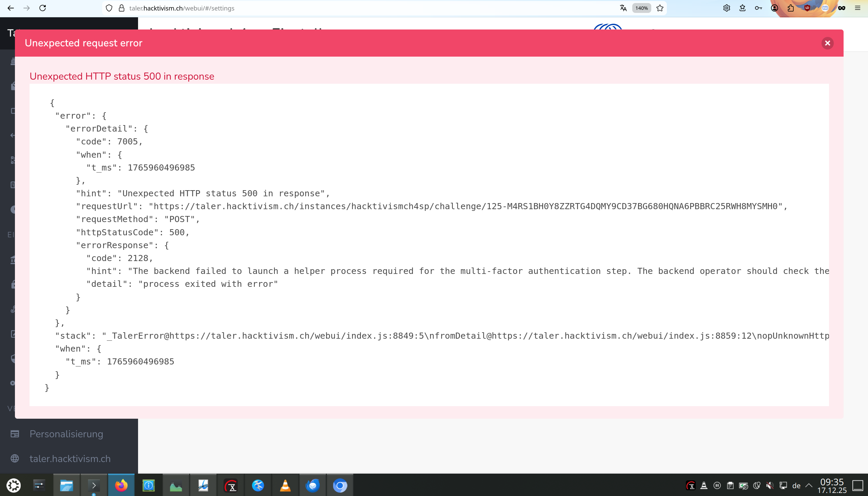Launch Thunderbird from the taskbar
Viewport: 868px width, 496px height.
[312, 485]
